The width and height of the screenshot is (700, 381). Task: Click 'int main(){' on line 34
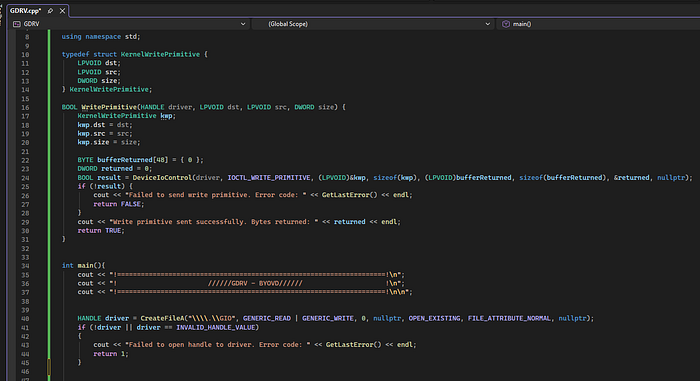(x=83, y=266)
